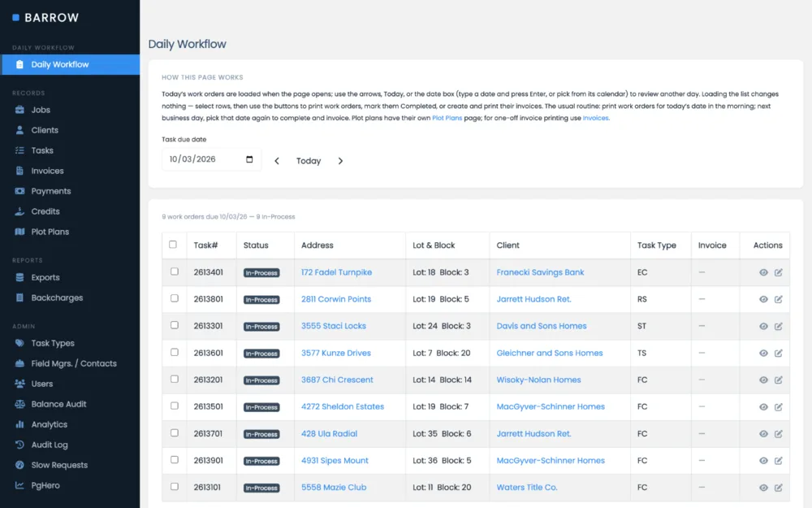Click the Analytics bar chart icon
Screen dimensions: 812x508
click(x=19, y=424)
